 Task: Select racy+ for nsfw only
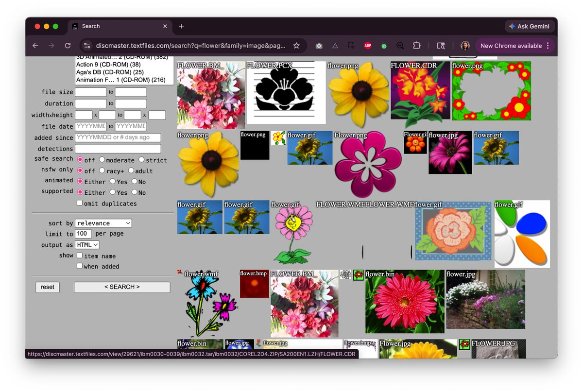(102, 170)
